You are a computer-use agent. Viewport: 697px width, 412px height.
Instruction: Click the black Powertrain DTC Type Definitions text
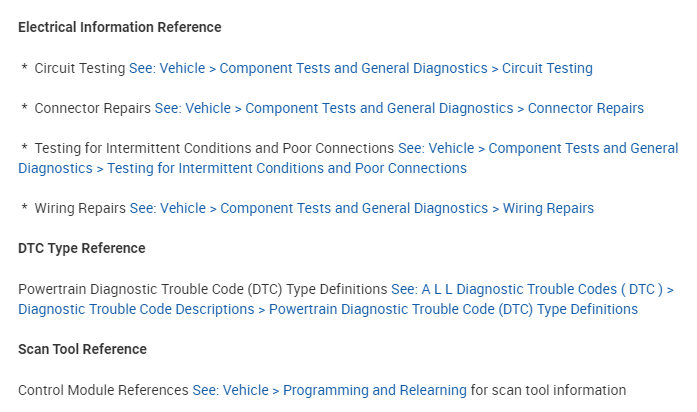pyautogui.click(x=203, y=289)
